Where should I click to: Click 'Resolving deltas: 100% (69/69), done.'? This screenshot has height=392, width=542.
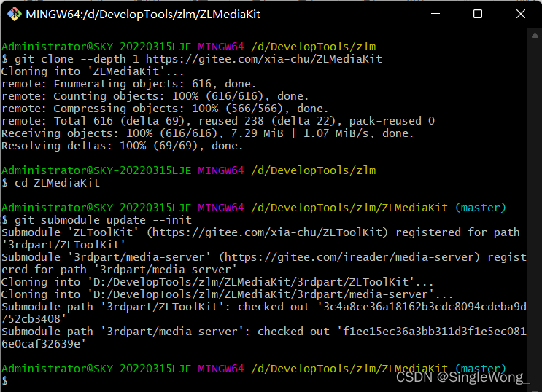click(123, 146)
